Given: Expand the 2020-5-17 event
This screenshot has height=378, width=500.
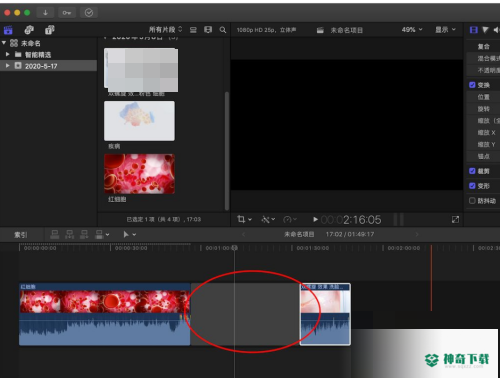Looking at the screenshot, I should [7, 66].
